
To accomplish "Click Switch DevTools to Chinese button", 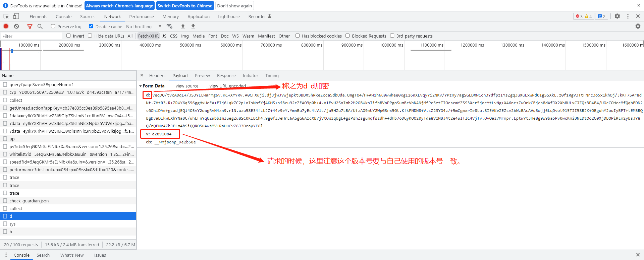I will click(185, 6).
